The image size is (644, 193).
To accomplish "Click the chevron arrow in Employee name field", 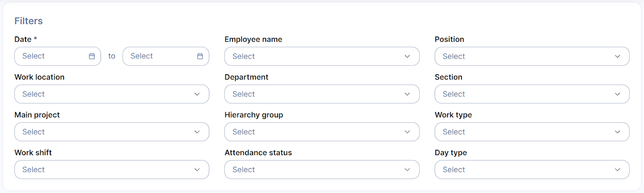I will click(407, 56).
